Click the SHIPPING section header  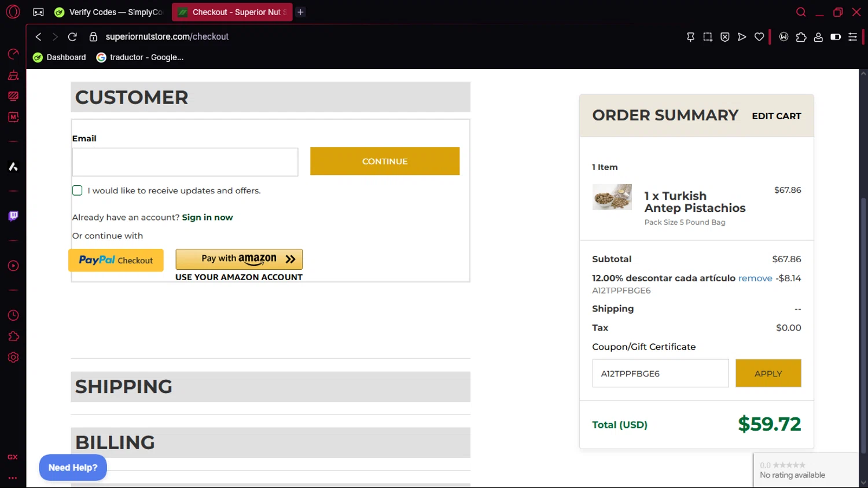coord(270,387)
